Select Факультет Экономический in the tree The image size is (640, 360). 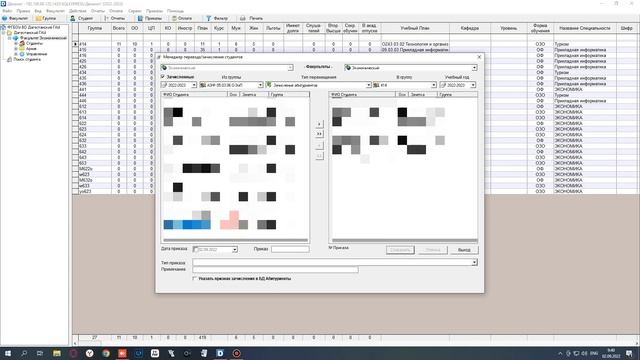point(43,38)
